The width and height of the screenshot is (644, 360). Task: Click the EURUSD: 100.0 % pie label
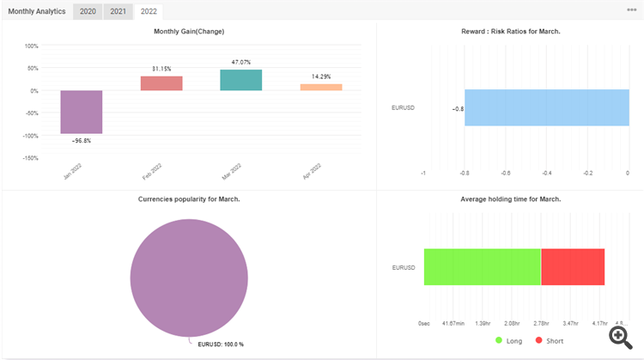(x=221, y=345)
